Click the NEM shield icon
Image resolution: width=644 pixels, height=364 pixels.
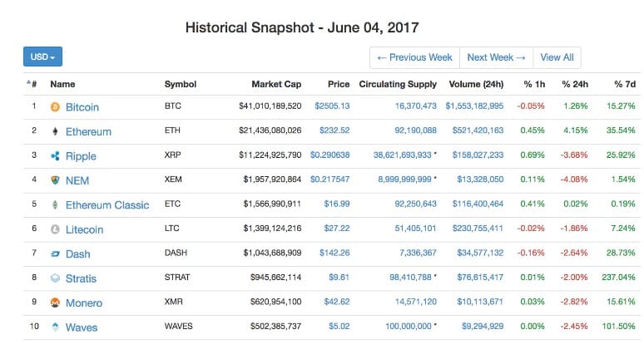(55, 180)
